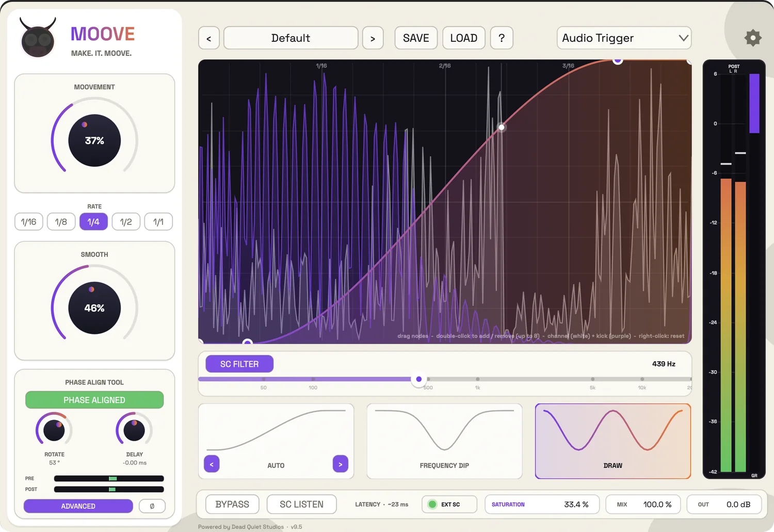Select the 1/4 rate
The image size is (774, 532).
click(93, 222)
